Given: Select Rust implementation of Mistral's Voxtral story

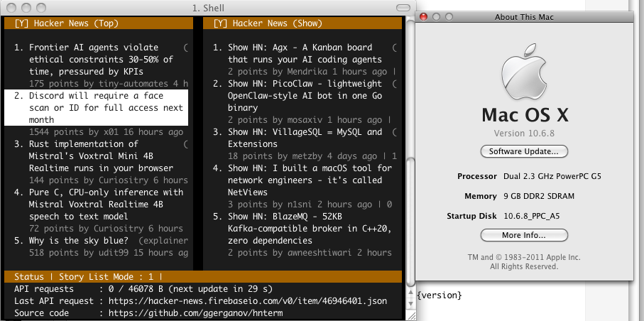Looking at the screenshot, I should coord(101,156).
